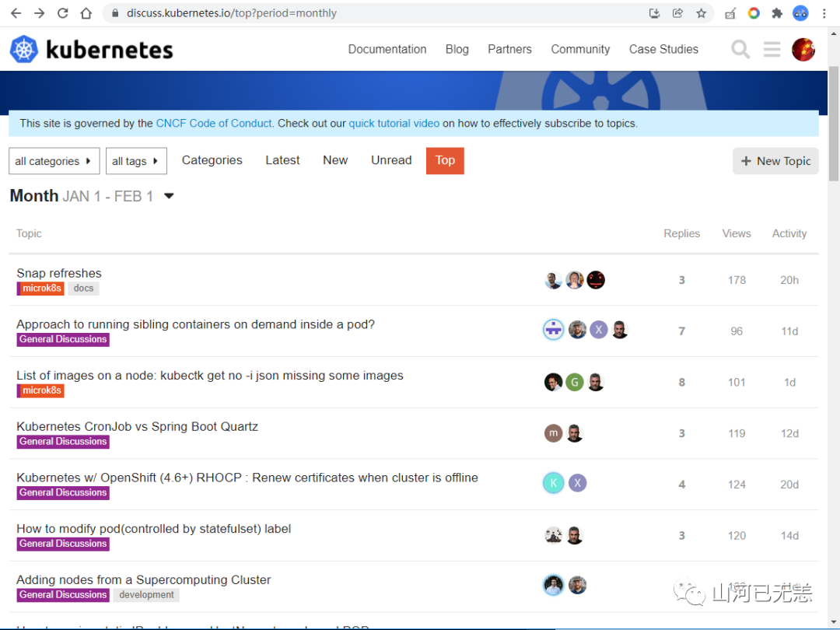Screen dimensions: 840x630
Task: Open the sibling containers on demand topic
Action: (x=195, y=324)
